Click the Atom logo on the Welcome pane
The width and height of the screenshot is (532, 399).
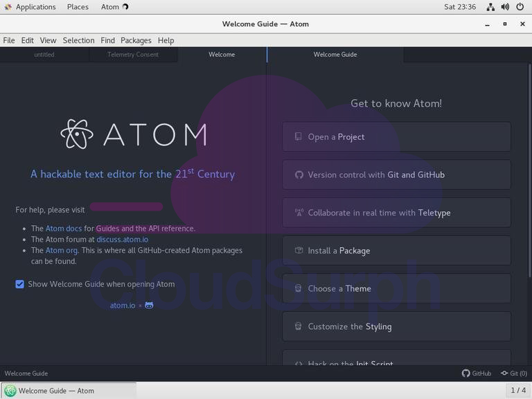(134, 134)
